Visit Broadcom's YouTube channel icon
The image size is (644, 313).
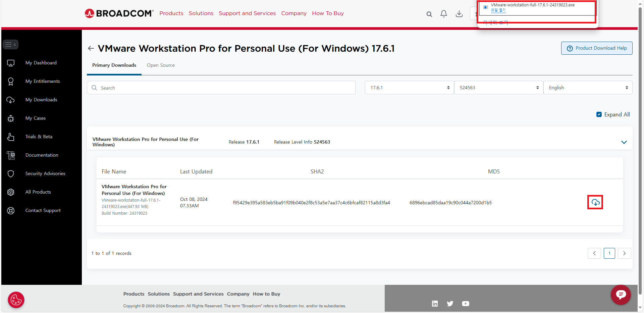(466, 304)
